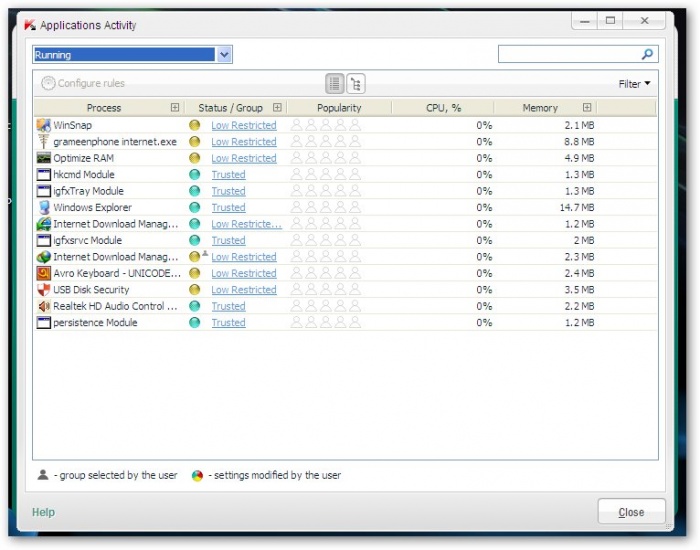Viewport: 700px width, 550px height.
Task: Maximize the Applications Activity window
Action: click(610, 21)
